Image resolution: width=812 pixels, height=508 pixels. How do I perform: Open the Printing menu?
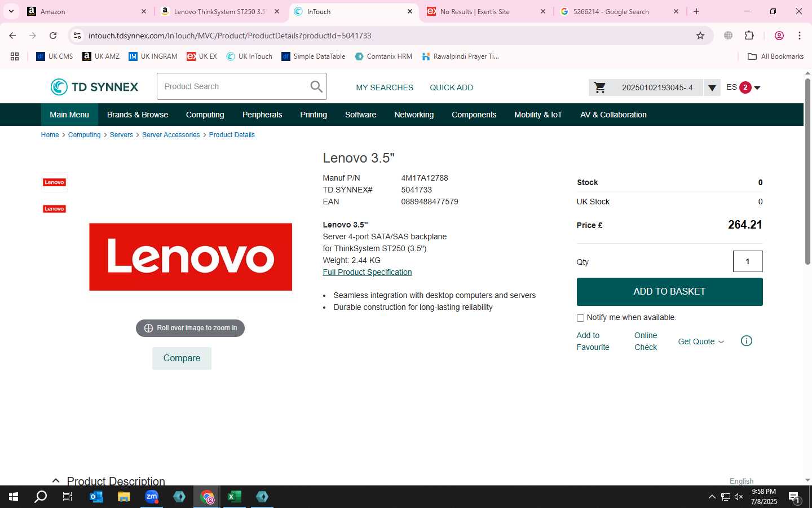(314, 115)
